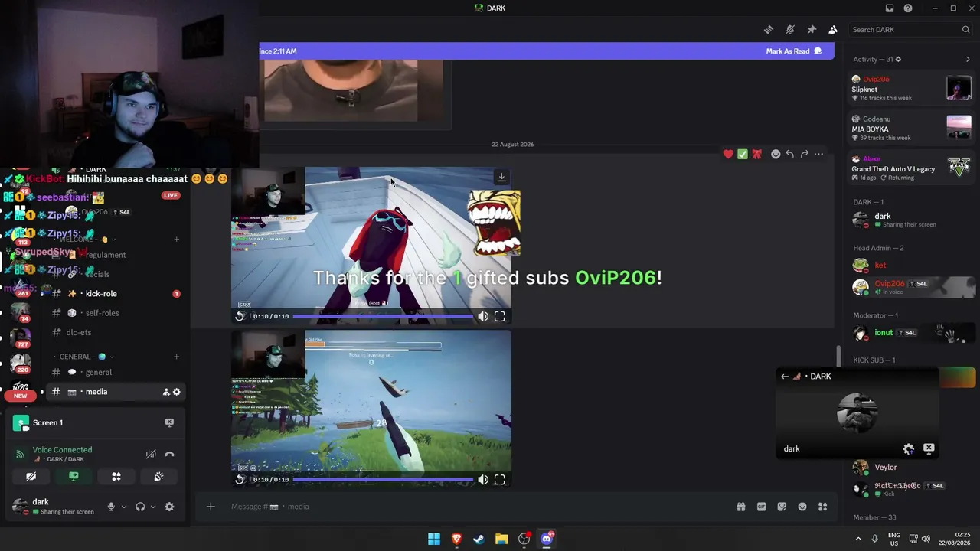Open the media channel
Screen dimensions: 980x551
click(116, 392)
